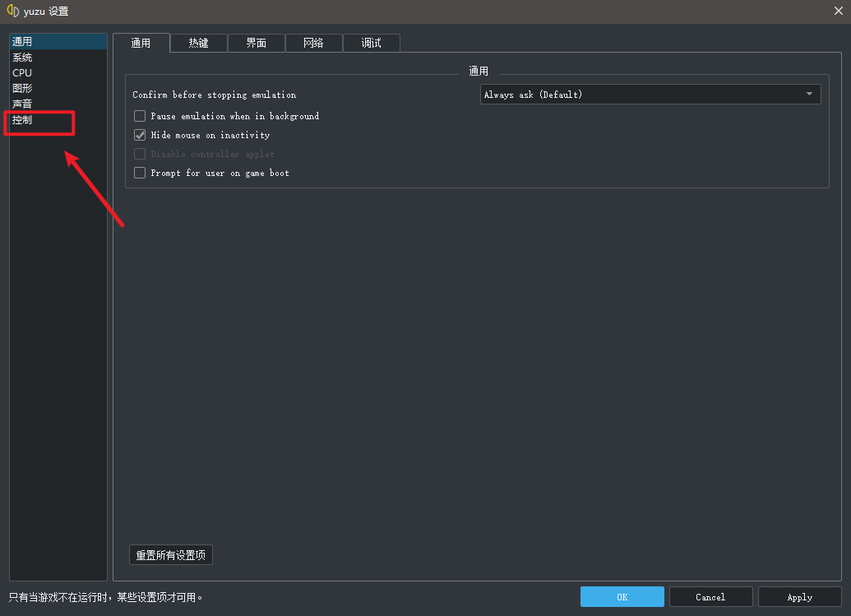Open the 声音 audio category

tap(58, 104)
